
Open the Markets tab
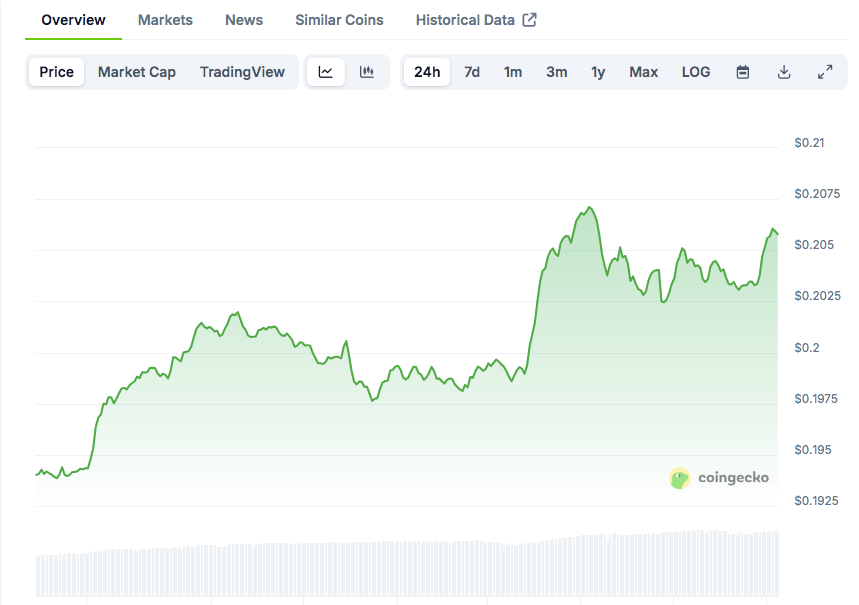165,20
